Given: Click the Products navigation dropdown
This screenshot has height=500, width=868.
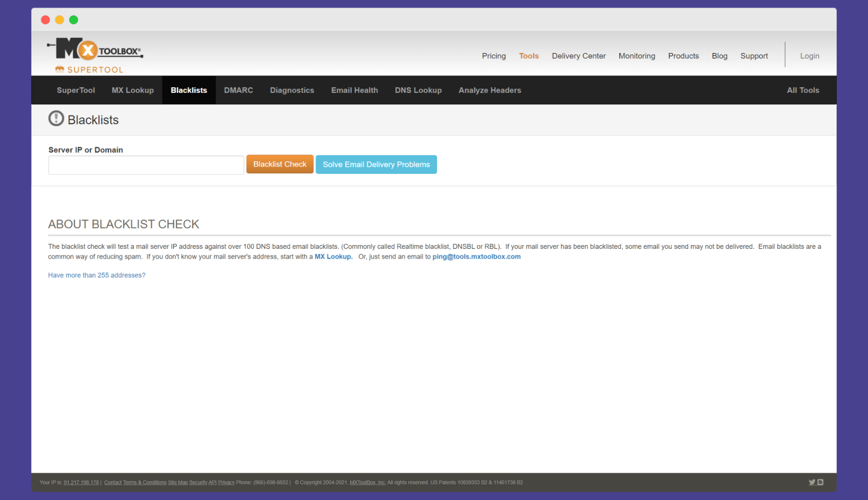Looking at the screenshot, I should click(x=683, y=56).
